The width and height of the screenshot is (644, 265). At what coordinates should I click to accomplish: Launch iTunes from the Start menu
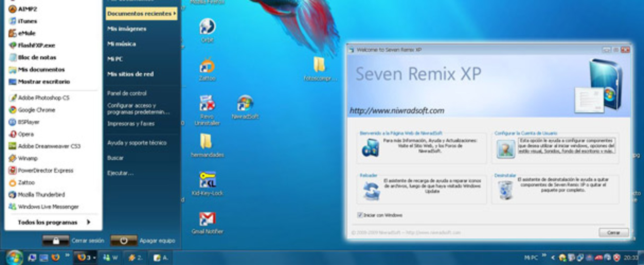tap(23, 21)
